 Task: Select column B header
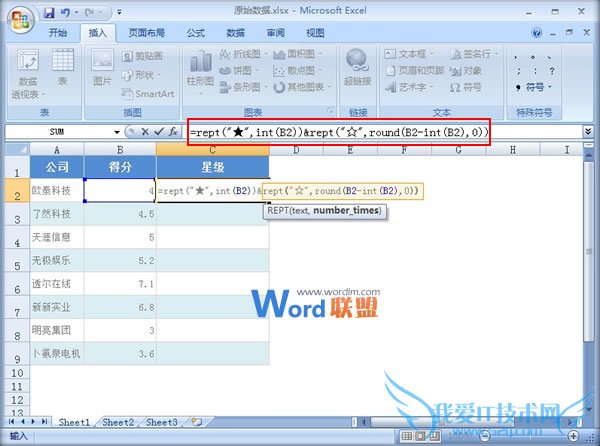120,150
